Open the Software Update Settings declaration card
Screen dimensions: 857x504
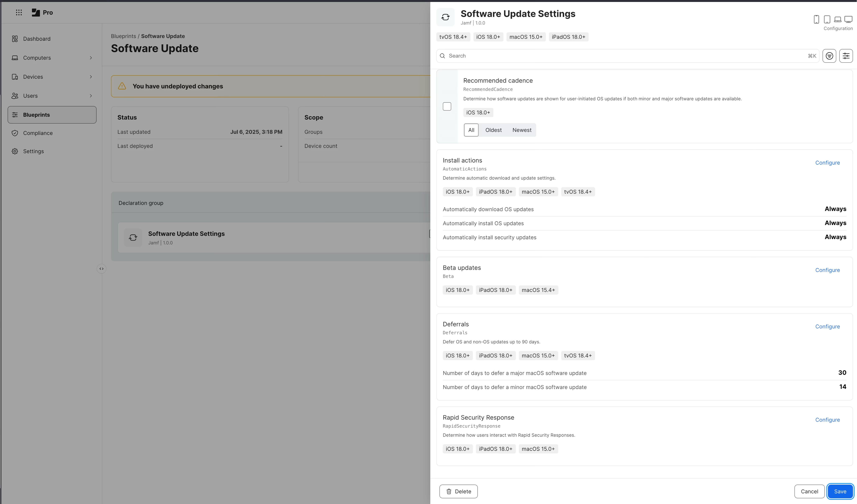(274, 237)
